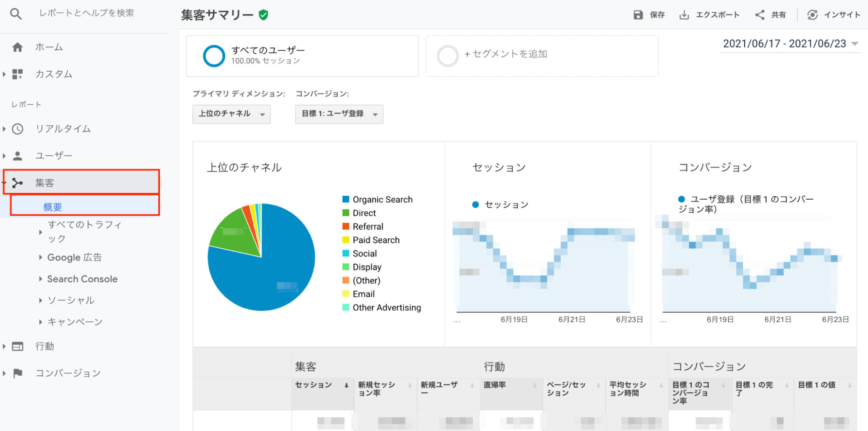Image resolution: width=868 pixels, height=431 pixels.
Task: Expand the ソーシャル submenu arrow
Action: [40, 300]
